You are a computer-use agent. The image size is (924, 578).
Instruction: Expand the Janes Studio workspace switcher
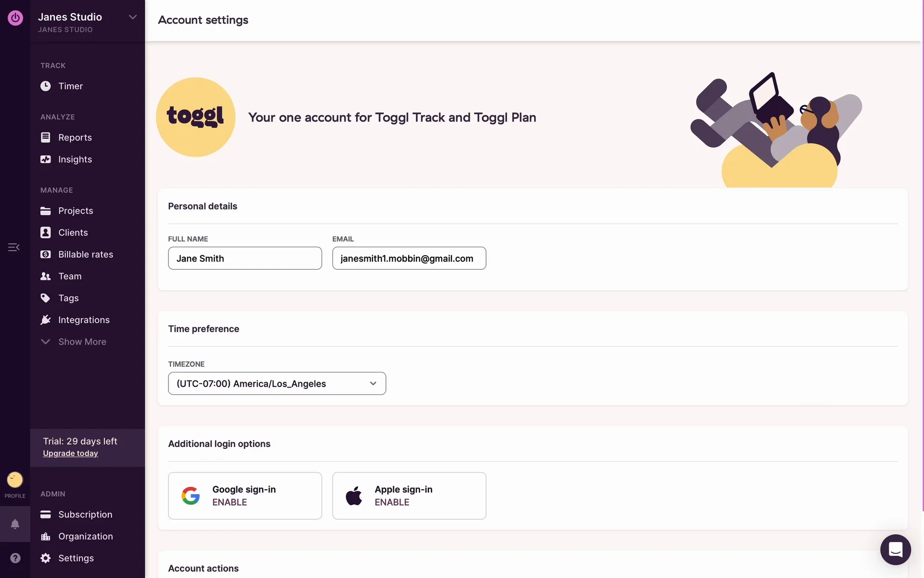[132, 17]
